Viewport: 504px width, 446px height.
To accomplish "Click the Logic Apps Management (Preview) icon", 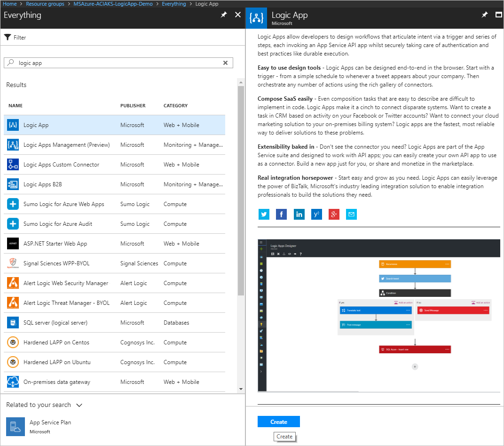I will (13, 145).
